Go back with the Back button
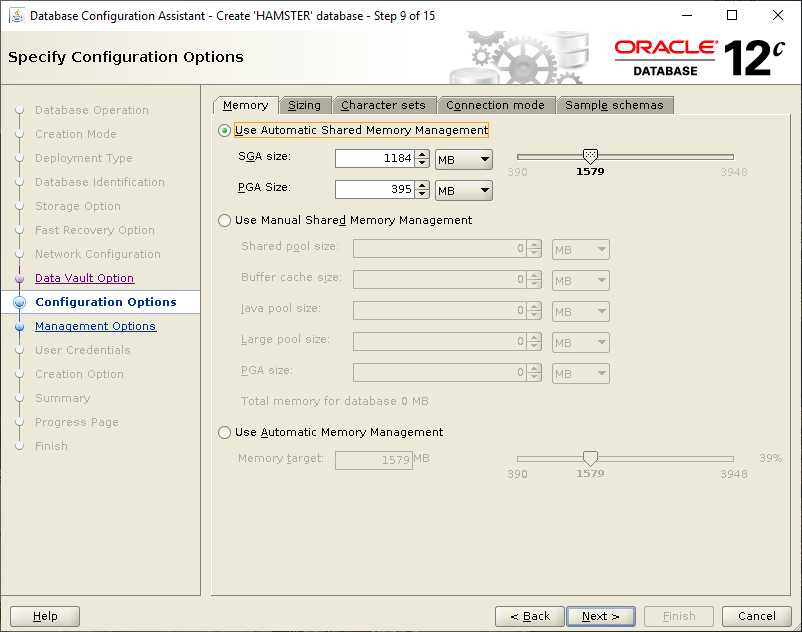Screen dimensions: 802x632 click(530, 616)
